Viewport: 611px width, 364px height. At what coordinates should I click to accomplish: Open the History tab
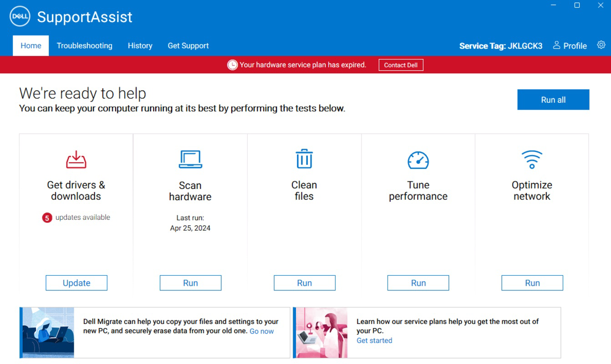tap(140, 45)
